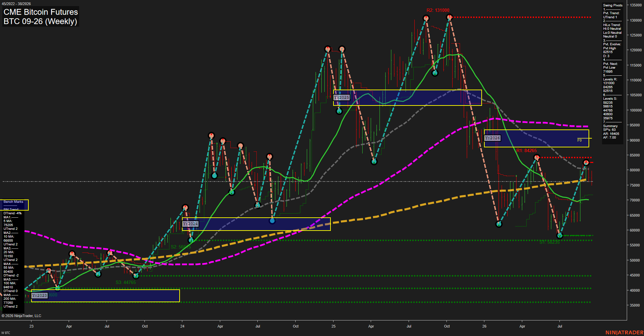The height and width of the screenshot is (336, 644).
Task: Select the 10 MA value 69855
Action: pyautogui.click(x=8, y=240)
